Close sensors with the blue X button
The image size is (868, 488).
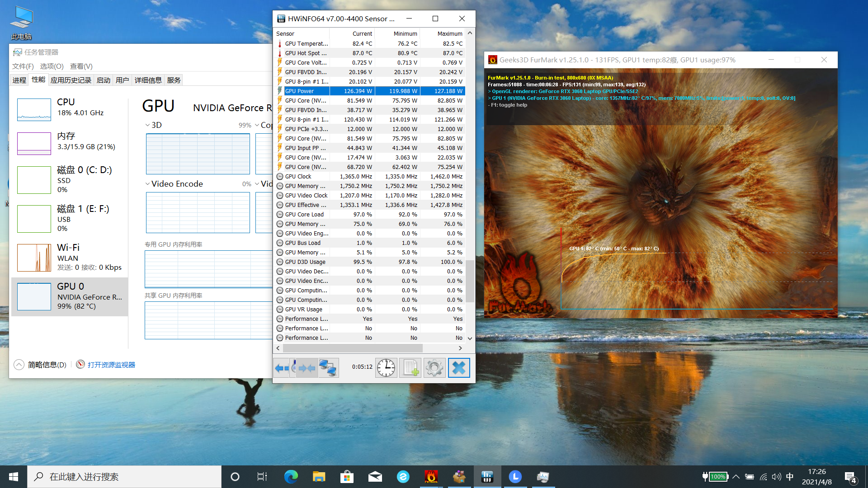(x=459, y=368)
